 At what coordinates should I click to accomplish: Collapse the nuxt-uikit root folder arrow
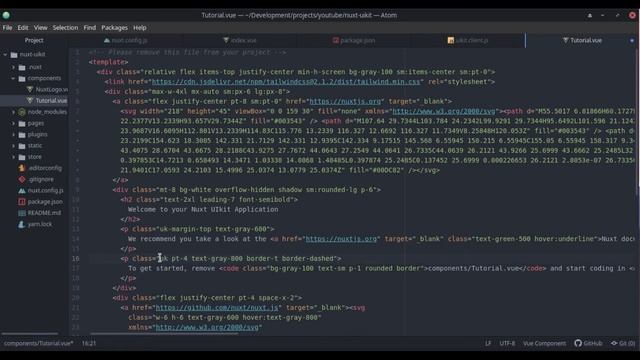tap(5, 54)
